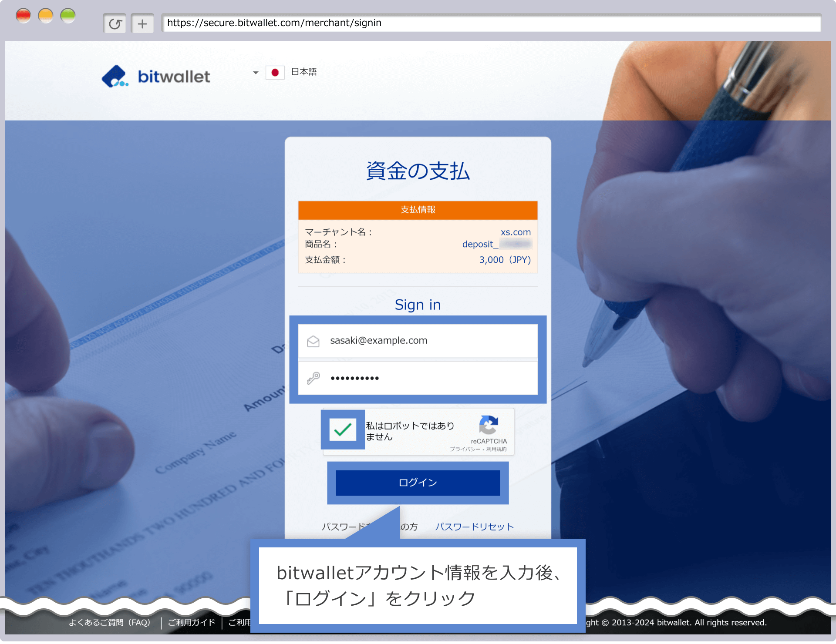Click the email envelope icon in login field

313,340
